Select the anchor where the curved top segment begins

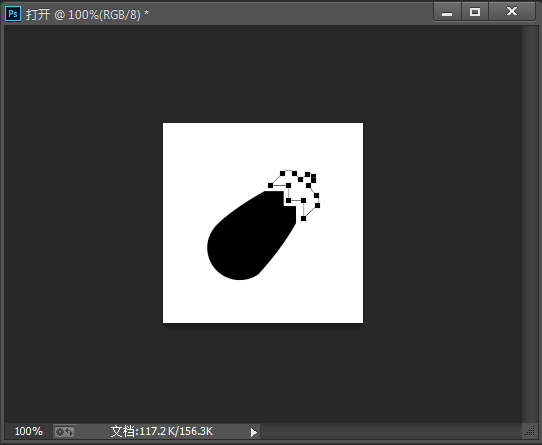click(x=282, y=173)
